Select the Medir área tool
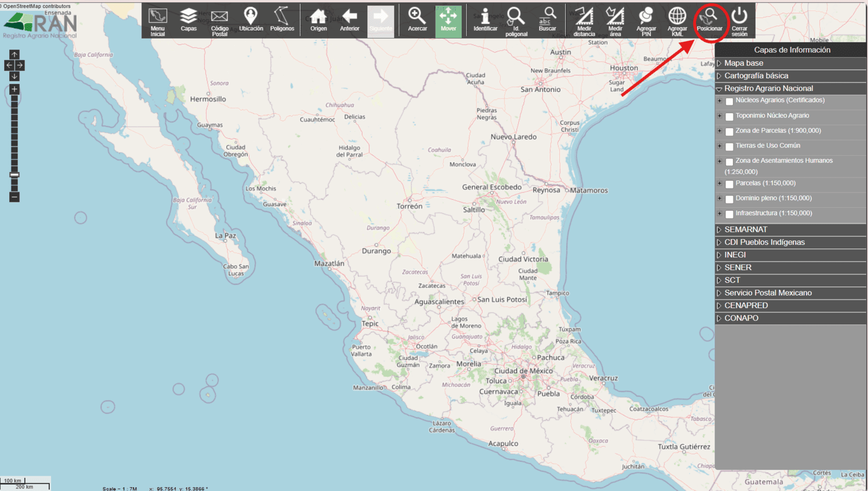 (x=615, y=22)
